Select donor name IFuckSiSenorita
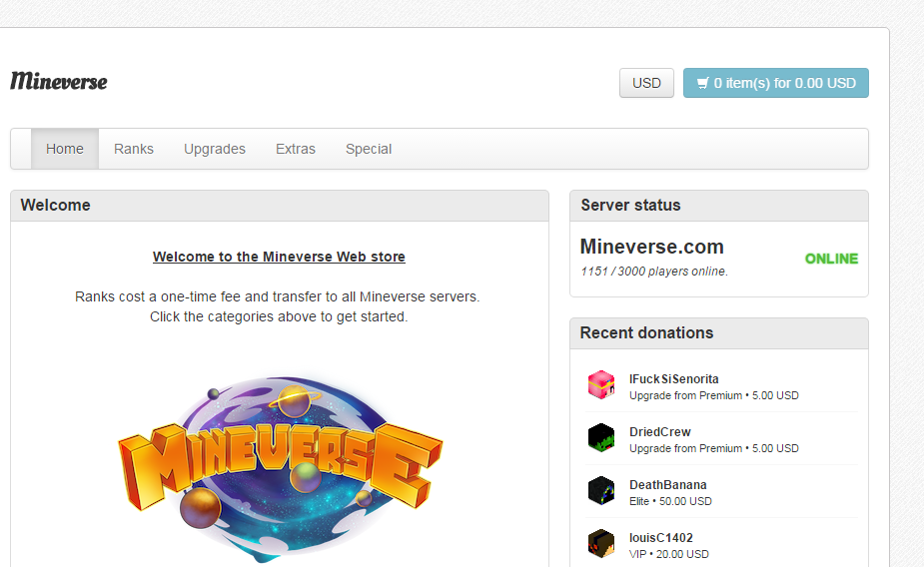 tap(674, 379)
